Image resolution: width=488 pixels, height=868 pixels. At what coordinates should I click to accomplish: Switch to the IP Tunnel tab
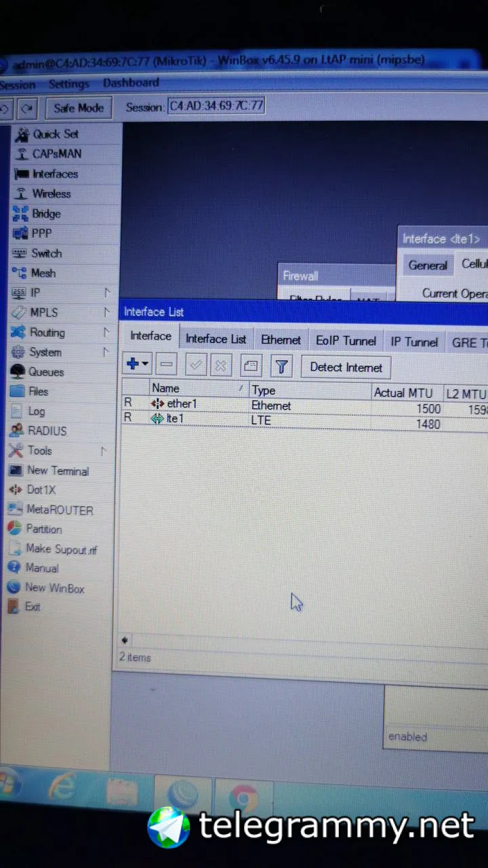pyautogui.click(x=414, y=342)
